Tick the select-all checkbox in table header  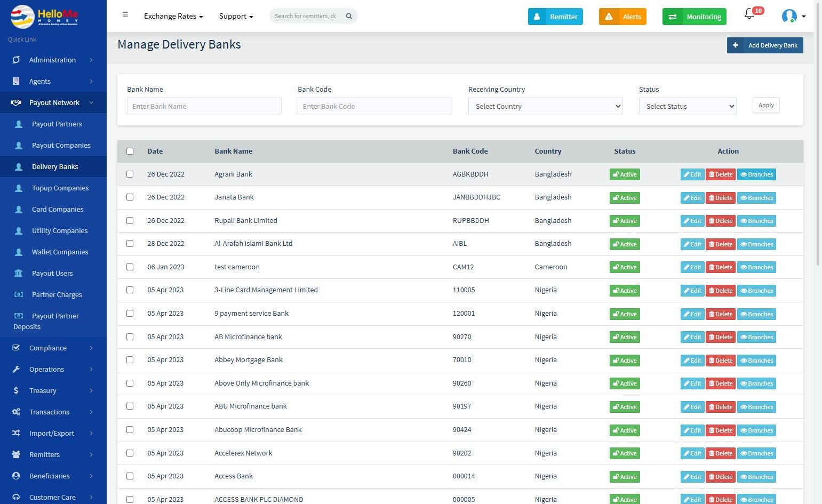(130, 151)
